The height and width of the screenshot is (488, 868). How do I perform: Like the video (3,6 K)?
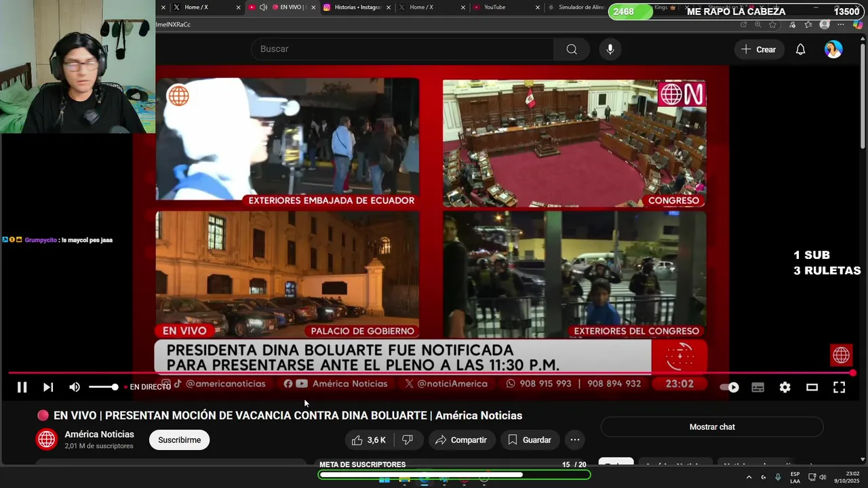[369, 440]
